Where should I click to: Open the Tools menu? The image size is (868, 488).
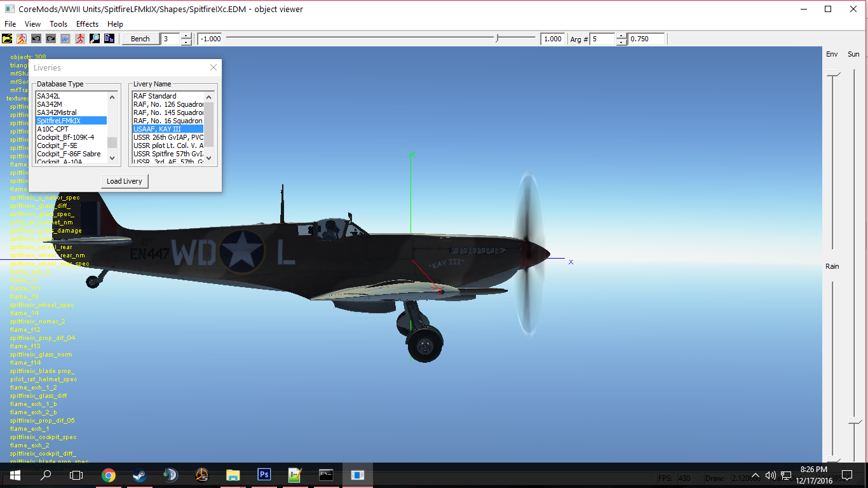click(x=58, y=24)
